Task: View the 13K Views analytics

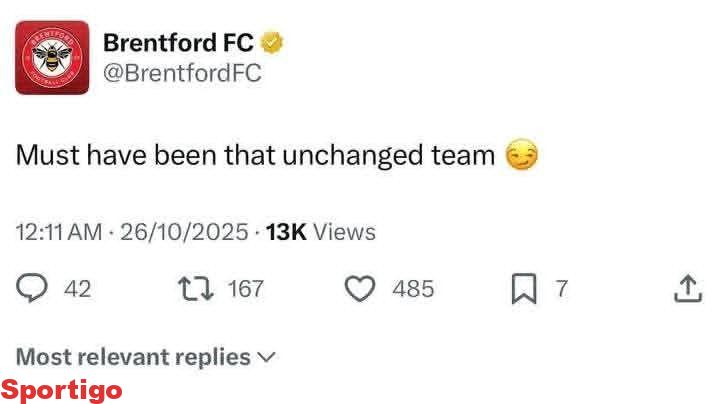Action: click(x=320, y=232)
